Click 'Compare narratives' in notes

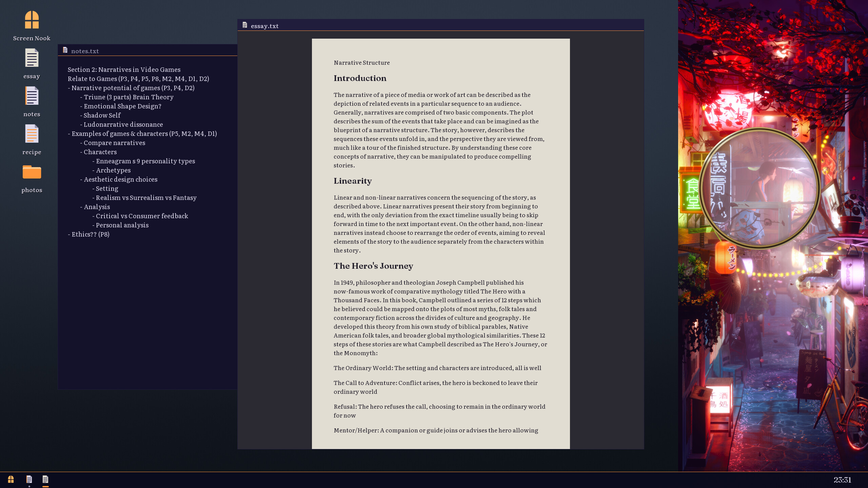113,143
